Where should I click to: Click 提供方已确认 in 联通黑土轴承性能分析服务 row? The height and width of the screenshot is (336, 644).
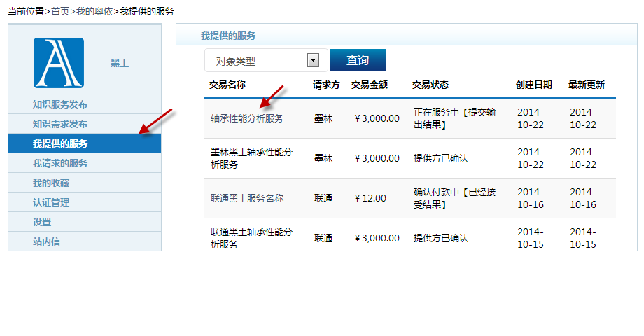[x=441, y=238]
